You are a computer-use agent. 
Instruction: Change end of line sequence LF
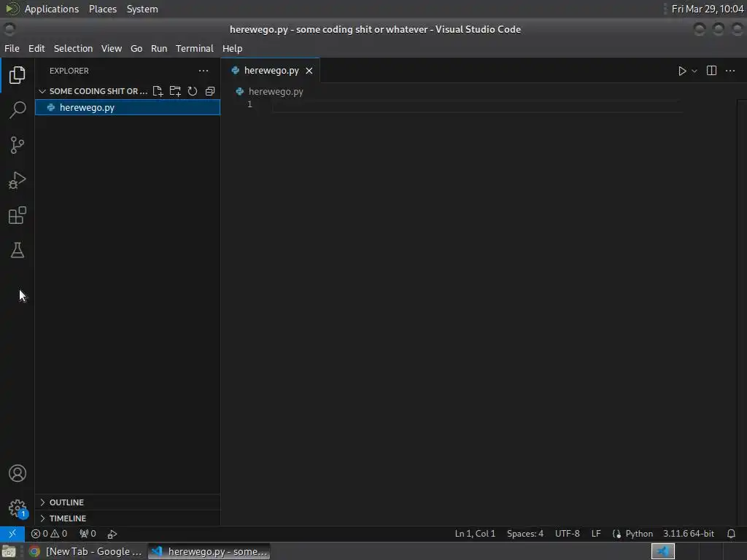point(596,534)
